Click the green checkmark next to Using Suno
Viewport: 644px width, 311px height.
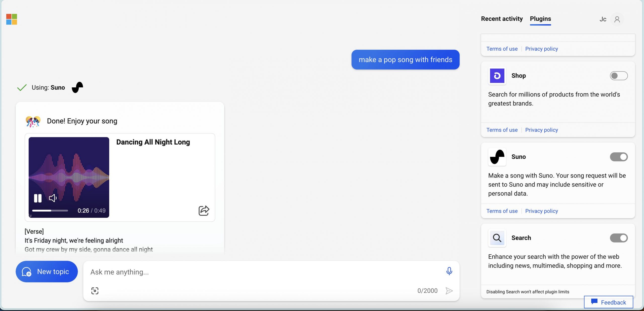22,88
